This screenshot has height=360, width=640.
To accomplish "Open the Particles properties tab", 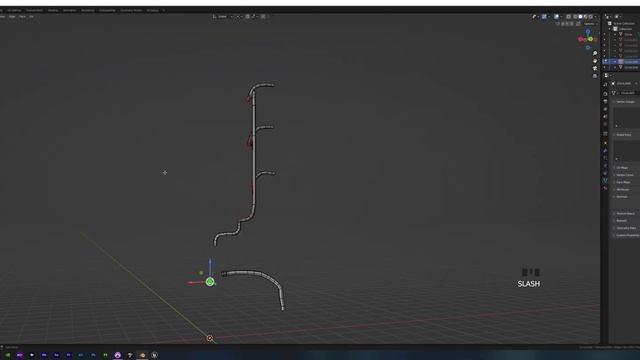I will click(605, 158).
